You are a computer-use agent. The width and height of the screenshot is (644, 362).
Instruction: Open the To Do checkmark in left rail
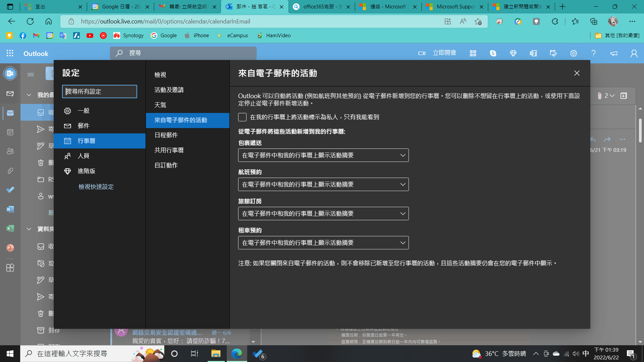10,190
